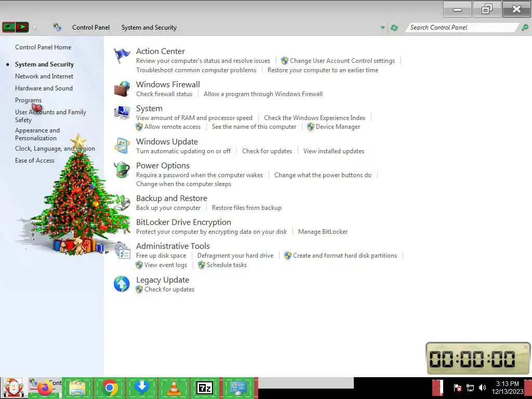Click Troubleshoot common computer problems

(x=196, y=70)
